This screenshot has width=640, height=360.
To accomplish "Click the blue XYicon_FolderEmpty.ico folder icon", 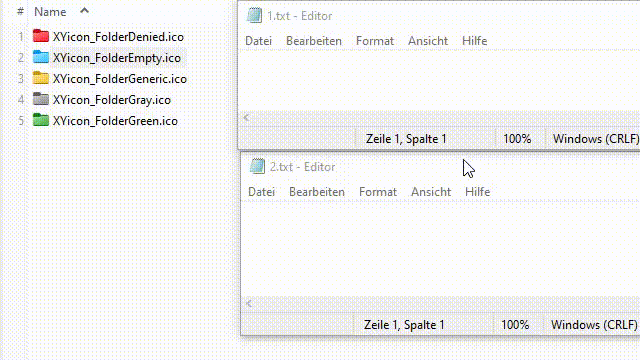I will (41, 57).
